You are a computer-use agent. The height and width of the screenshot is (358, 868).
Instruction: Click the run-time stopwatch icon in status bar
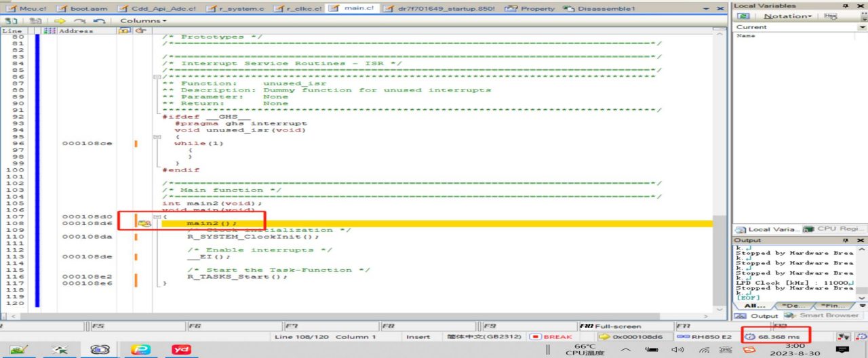click(750, 337)
